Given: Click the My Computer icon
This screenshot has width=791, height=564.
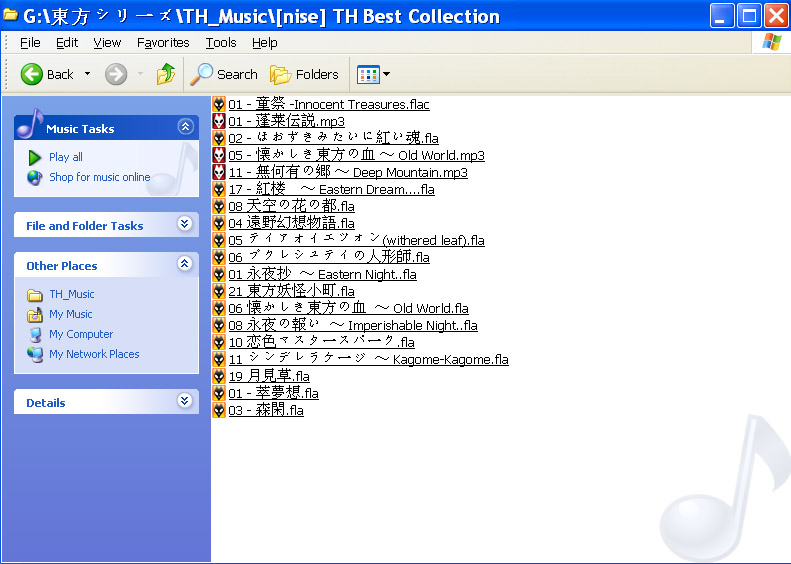Looking at the screenshot, I should point(35,334).
